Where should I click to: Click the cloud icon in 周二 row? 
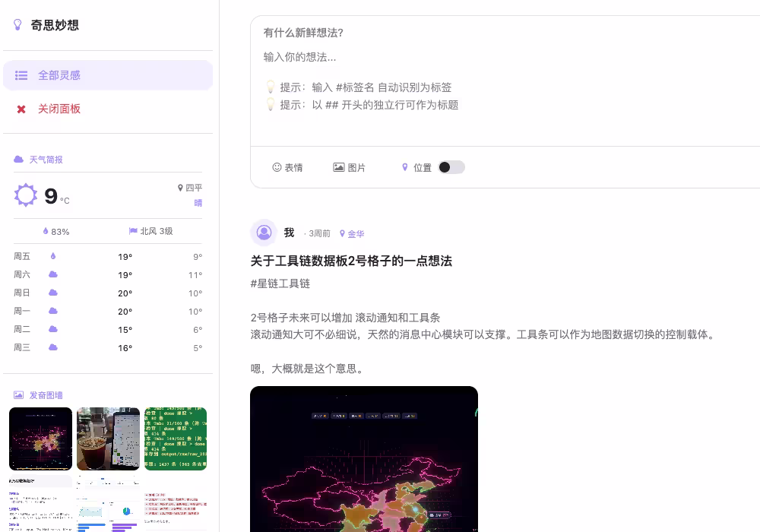53,329
